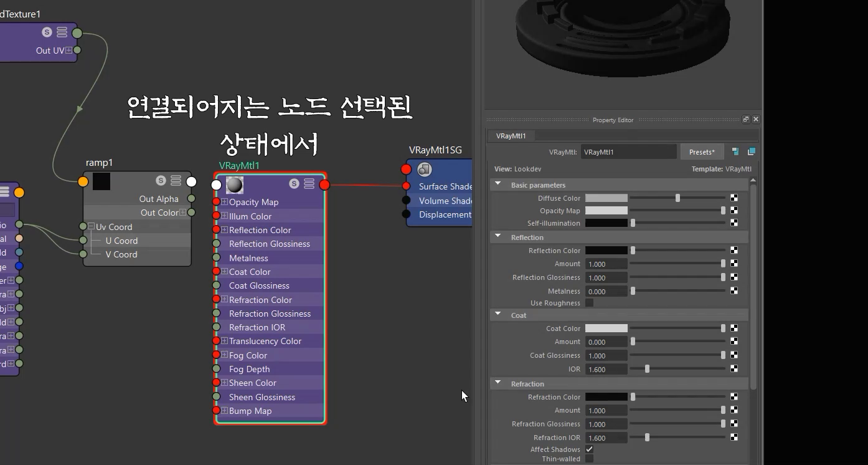Click the checker map button for Metalness
Viewport: 868px width, 465px height.
tap(734, 290)
